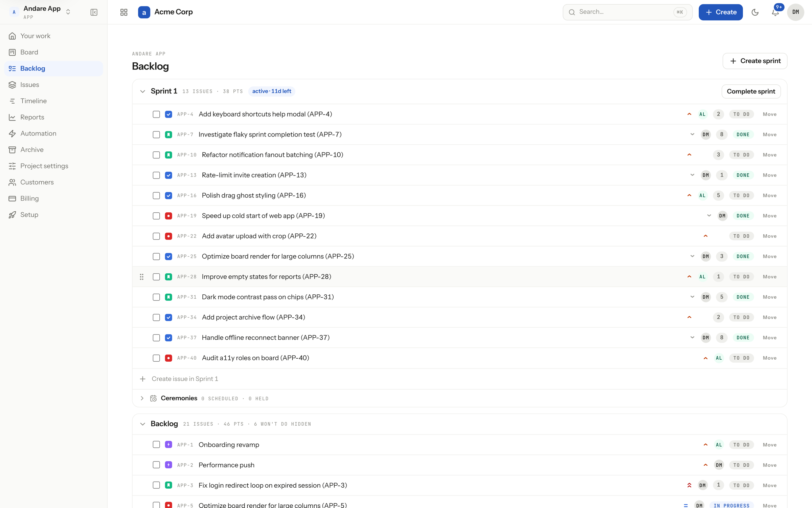
Task: Click the Create button
Action: coord(721,12)
